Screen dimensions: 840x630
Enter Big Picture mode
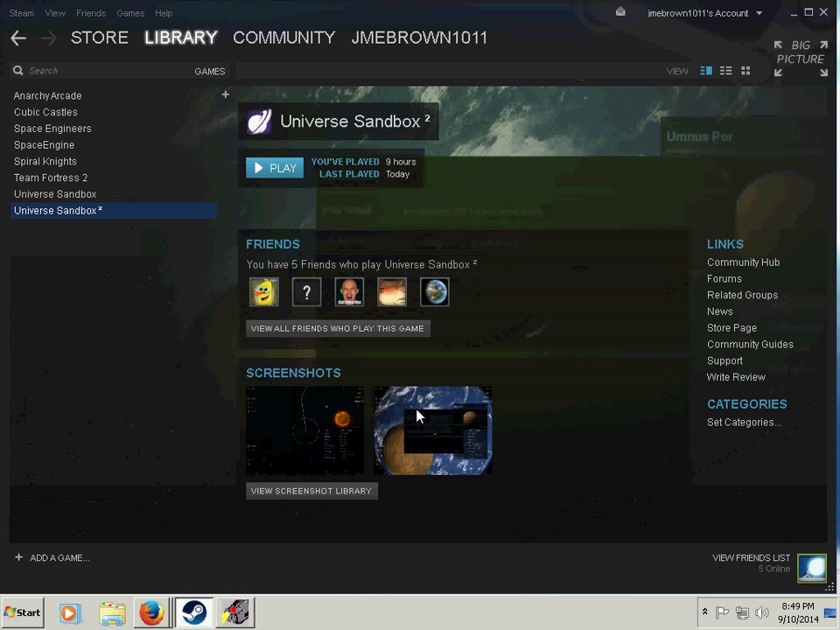click(x=801, y=59)
